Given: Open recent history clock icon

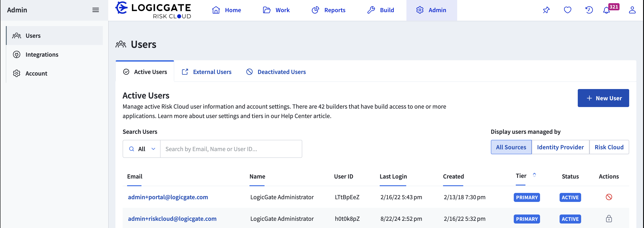Looking at the screenshot, I should click(589, 10).
